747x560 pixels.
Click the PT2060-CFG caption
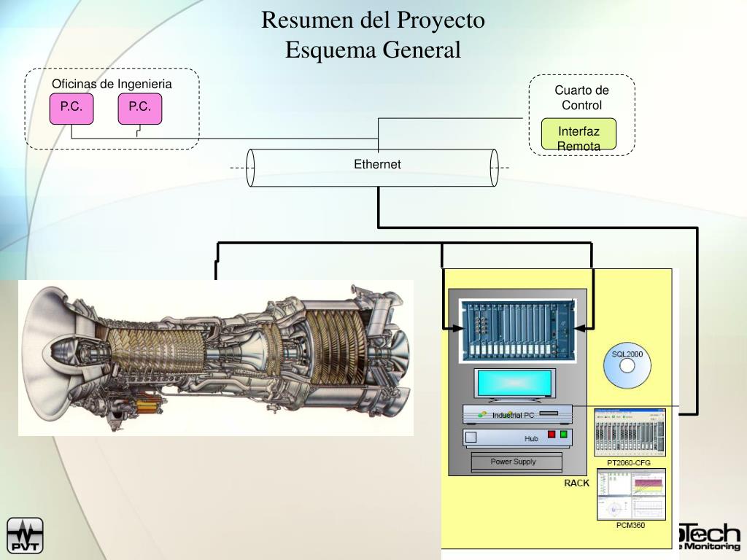pos(629,463)
